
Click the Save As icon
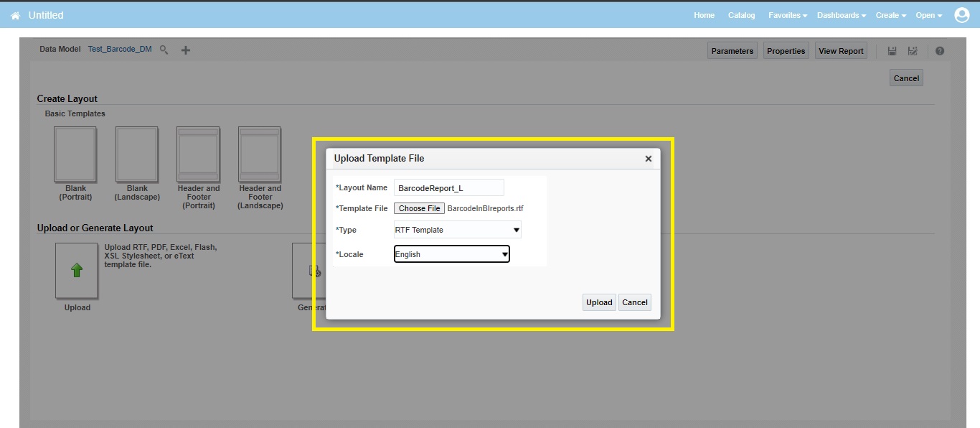coord(913,50)
